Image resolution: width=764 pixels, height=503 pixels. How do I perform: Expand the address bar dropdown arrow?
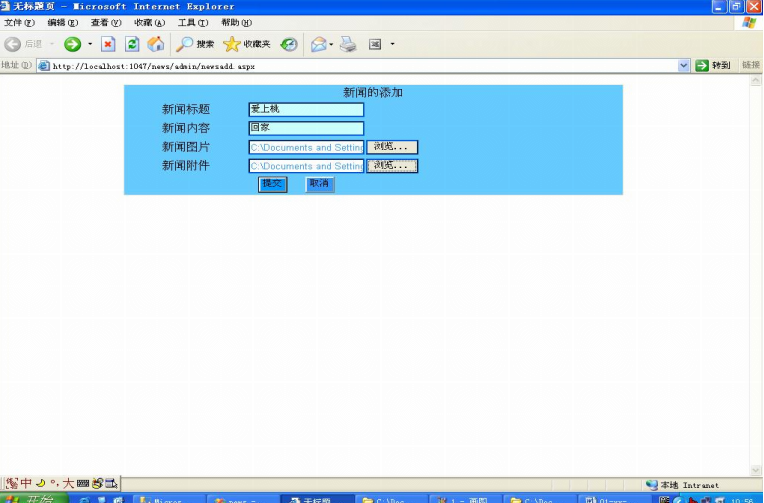pyautogui.click(x=684, y=65)
